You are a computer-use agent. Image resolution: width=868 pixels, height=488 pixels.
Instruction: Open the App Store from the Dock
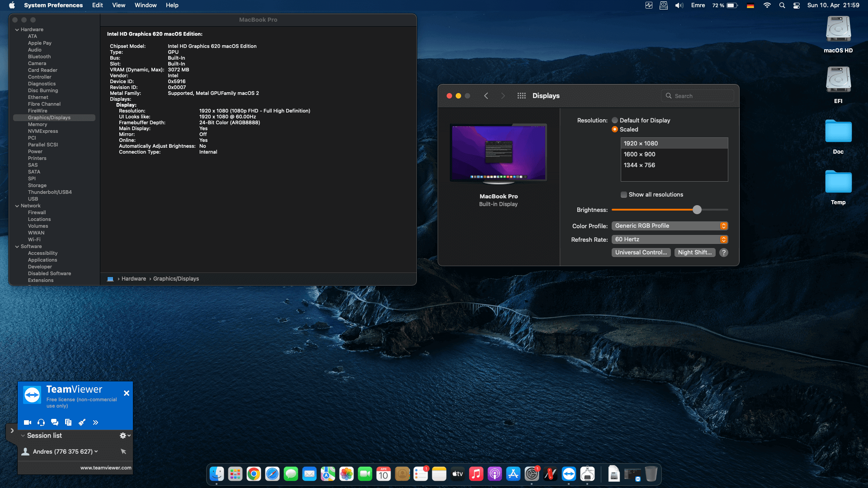pyautogui.click(x=513, y=474)
